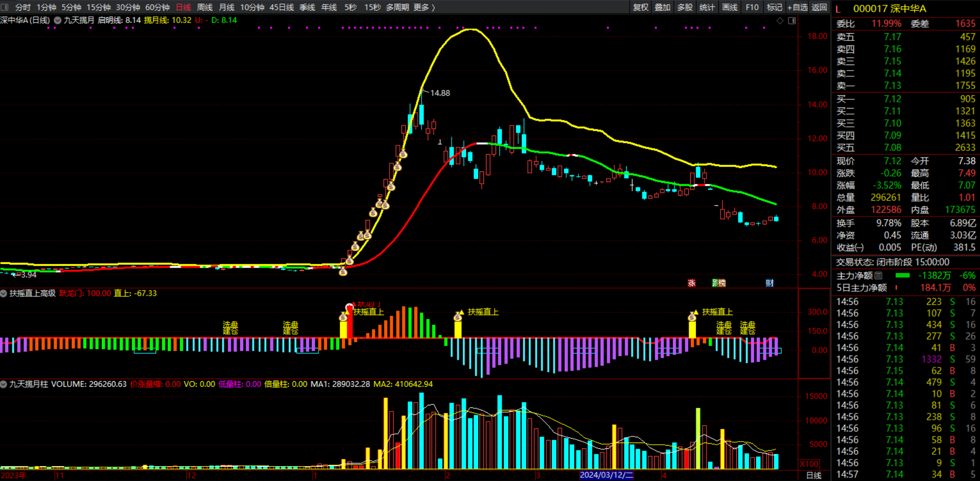Screen dimensions: 980x481
Task: Click the 委比 value 11.99%
Action: (x=886, y=24)
